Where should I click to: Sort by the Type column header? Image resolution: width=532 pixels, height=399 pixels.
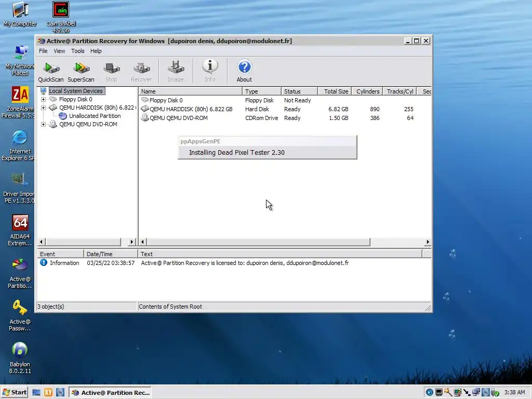pos(262,91)
